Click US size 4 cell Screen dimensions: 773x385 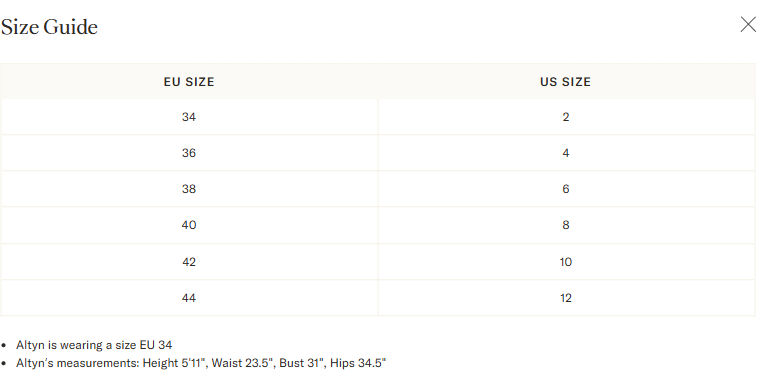[x=566, y=153]
